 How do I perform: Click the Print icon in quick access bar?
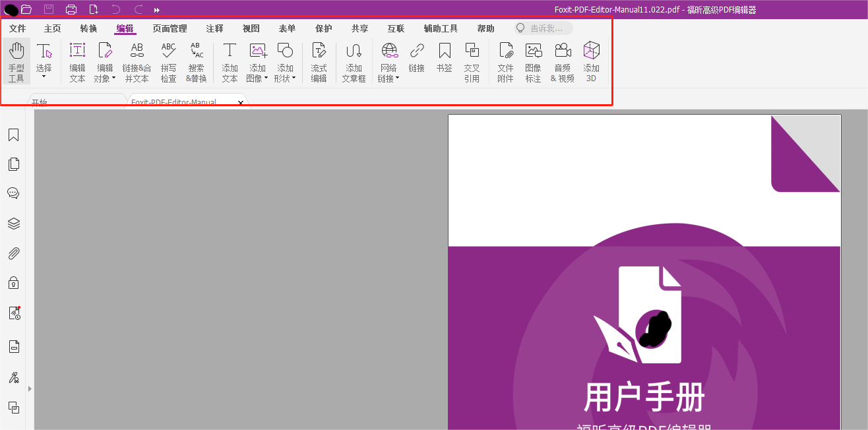click(71, 9)
